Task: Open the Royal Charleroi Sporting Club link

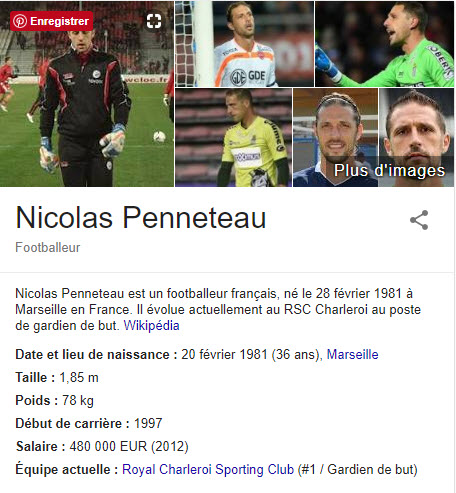Action: [x=208, y=469]
